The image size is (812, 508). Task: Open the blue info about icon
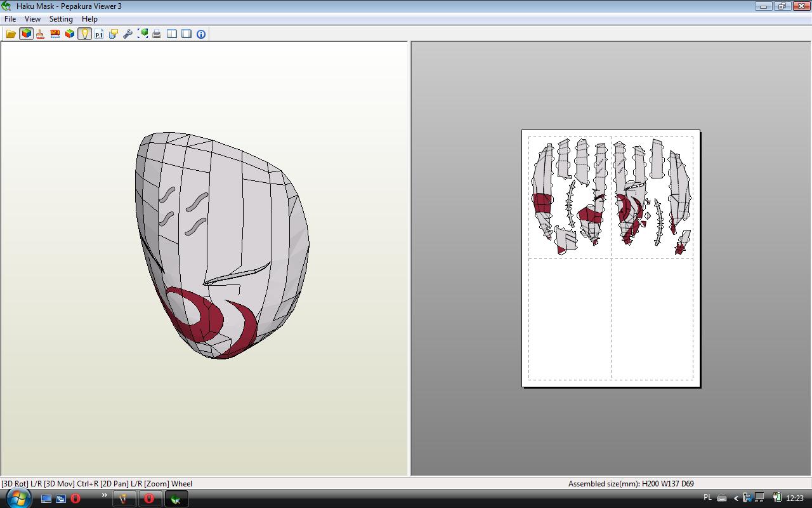point(201,34)
